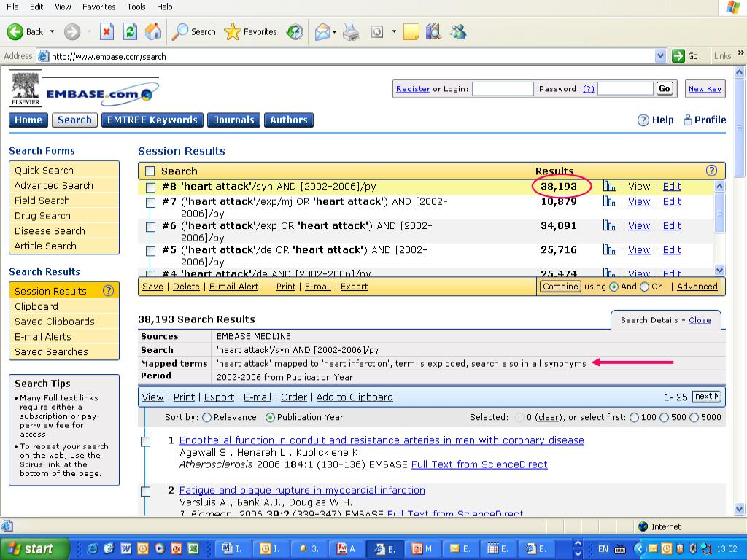This screenshot has width=747, height=560.
Task: Open the Favorites menu in menu bar
Action: (x=98, y=7)
